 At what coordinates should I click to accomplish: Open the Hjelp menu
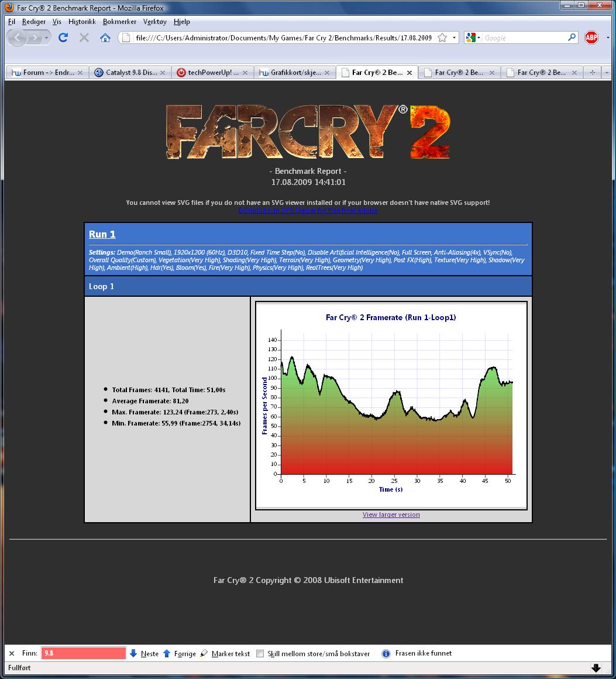tap(182, 22)
